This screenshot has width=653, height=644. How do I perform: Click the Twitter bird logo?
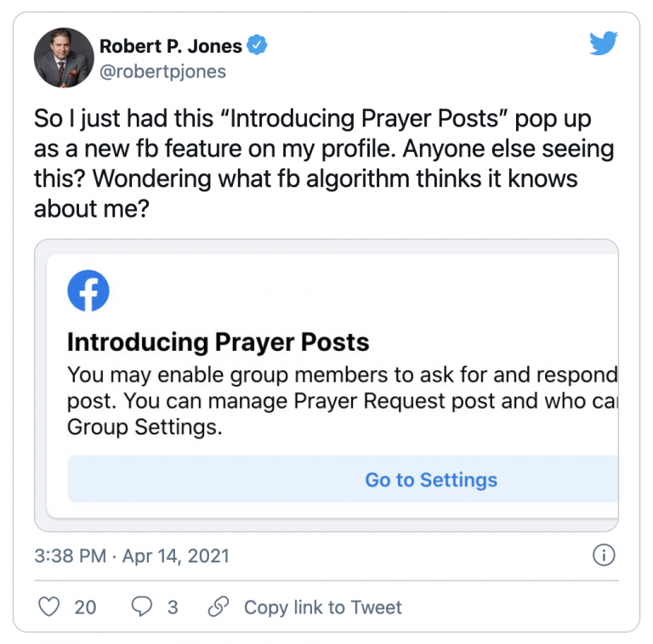click(604, 42)
